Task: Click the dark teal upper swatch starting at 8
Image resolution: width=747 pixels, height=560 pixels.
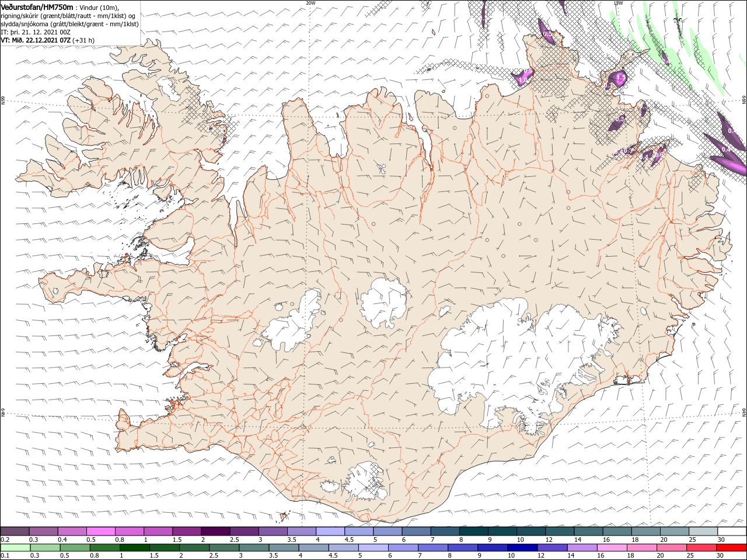Action: click(x=474, y=531)
